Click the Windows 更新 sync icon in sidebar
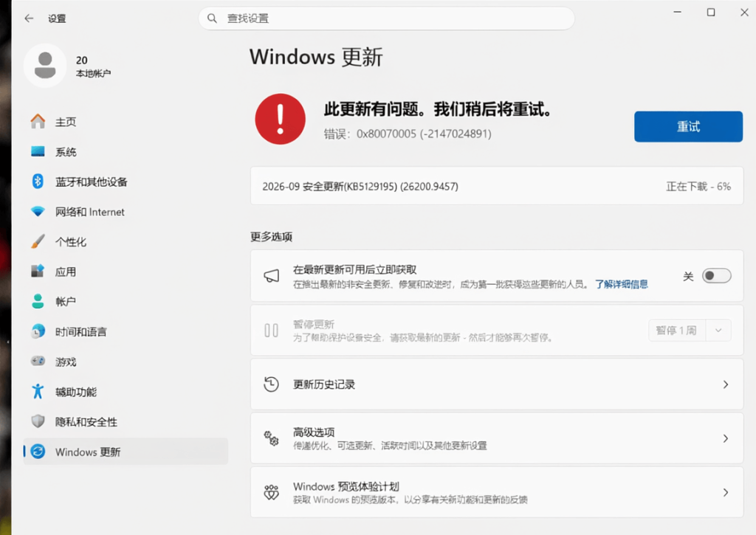 click(x=38, y=452)
